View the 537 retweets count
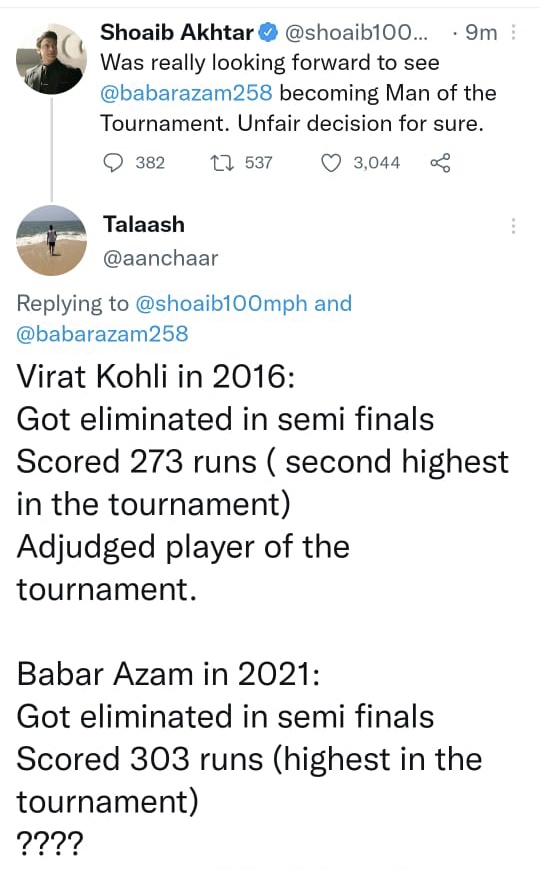 [x=259, y=163]
